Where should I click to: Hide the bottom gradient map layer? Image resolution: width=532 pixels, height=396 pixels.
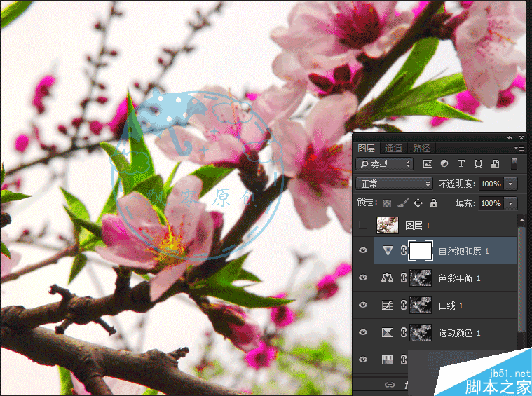[363, 359]
